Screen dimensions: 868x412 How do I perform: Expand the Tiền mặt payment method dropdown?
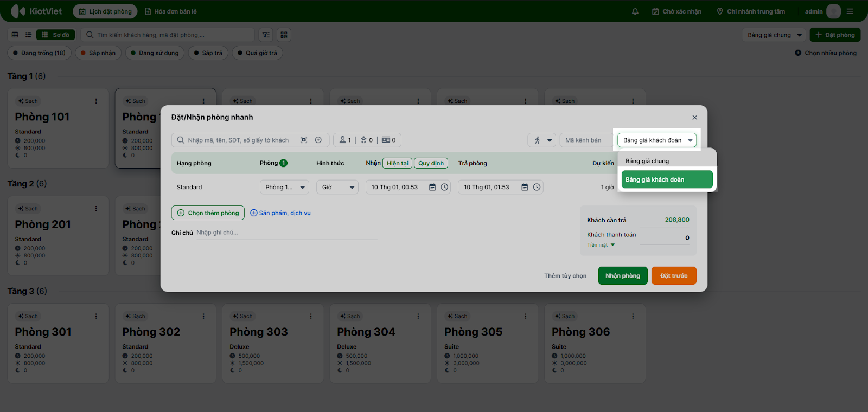point(601,245)
